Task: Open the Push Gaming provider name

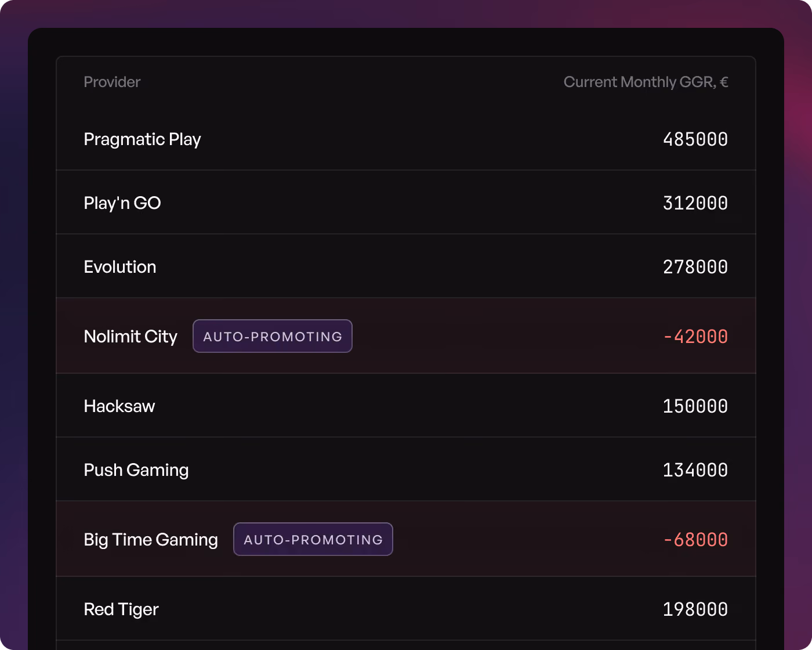Action: tap(136, 470)
